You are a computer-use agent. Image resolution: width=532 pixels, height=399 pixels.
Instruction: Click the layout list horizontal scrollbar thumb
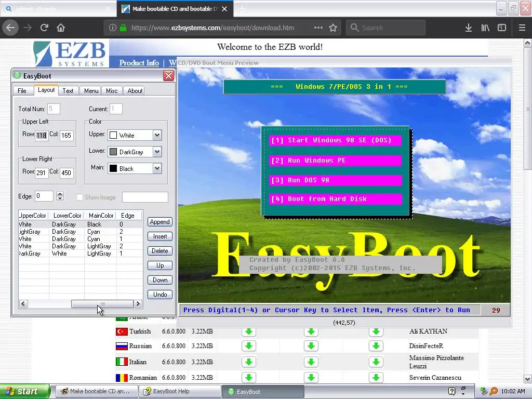click(102, 303)
